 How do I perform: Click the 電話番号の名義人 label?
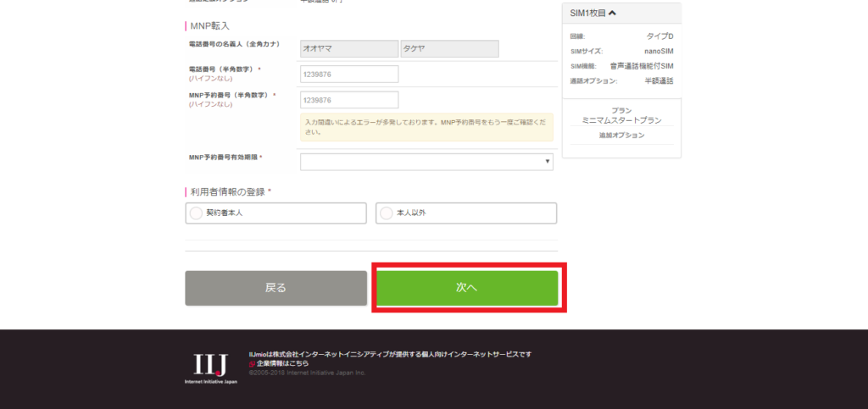point(234,44)
